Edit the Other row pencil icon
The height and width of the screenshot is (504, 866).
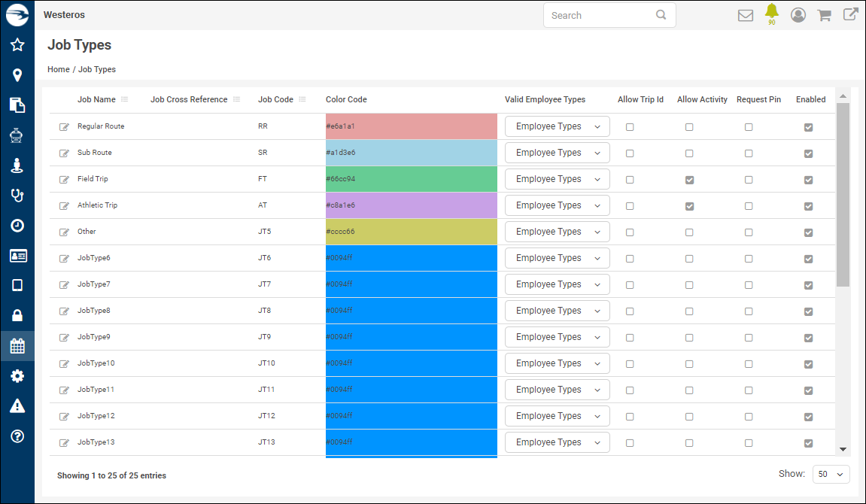tap(64, 232)
